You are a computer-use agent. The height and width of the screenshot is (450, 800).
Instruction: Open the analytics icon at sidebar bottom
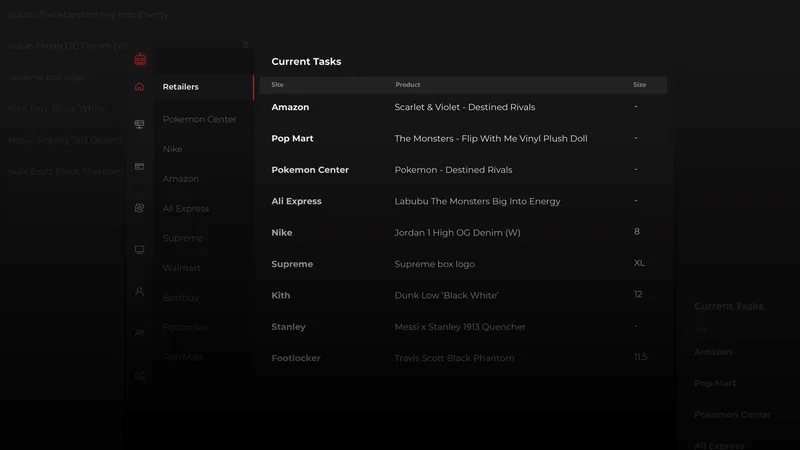[139, 376]
